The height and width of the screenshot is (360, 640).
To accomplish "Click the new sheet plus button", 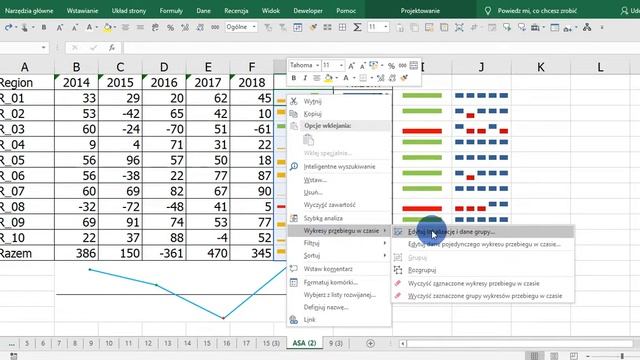I will (x=370, y=343).
